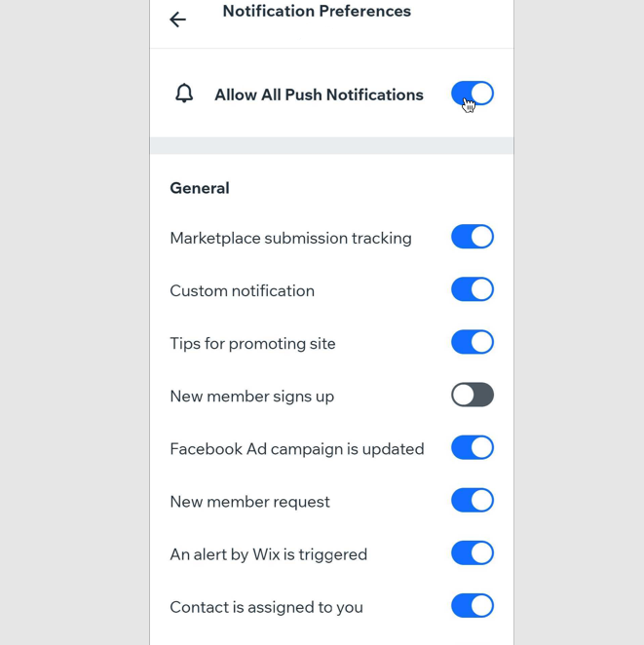Click the Notification Preferences title
644x645 pixels.
tap(317, 12)
